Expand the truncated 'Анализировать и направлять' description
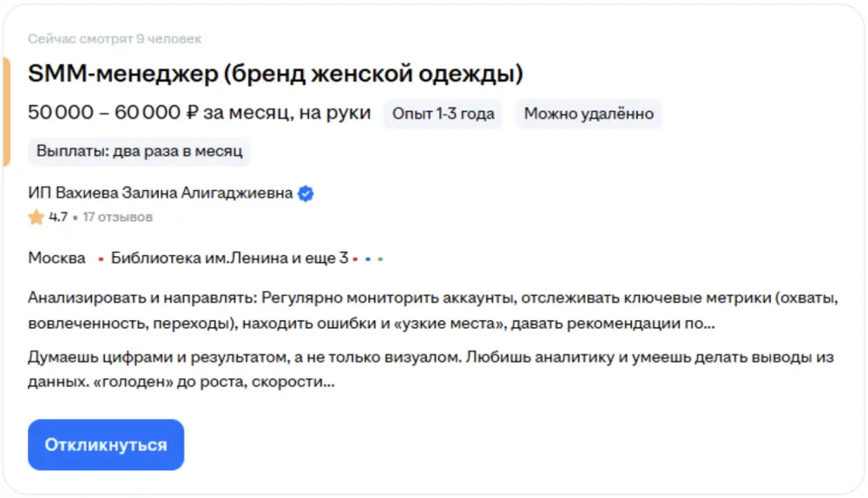Viewport: 868px width, 498px height. (432, 311)
